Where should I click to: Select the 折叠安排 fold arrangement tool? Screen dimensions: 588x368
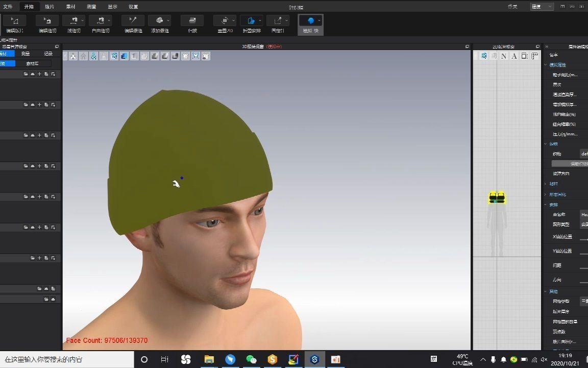pyautogui.click(x=251, y=20)
